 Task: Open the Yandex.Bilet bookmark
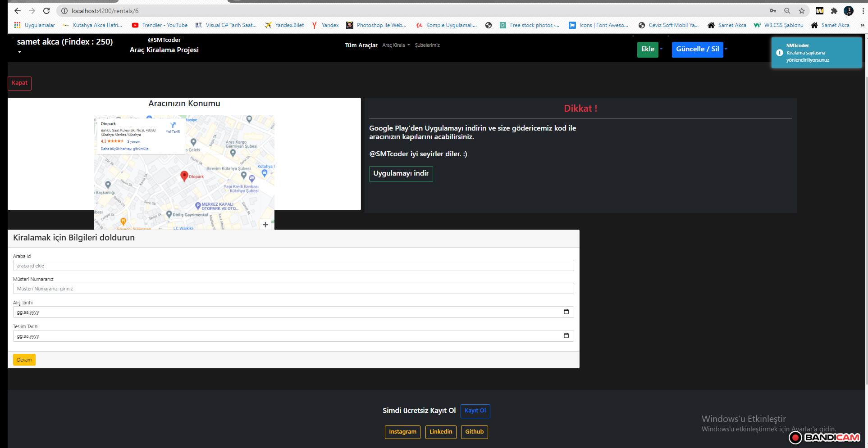[289, 25]
